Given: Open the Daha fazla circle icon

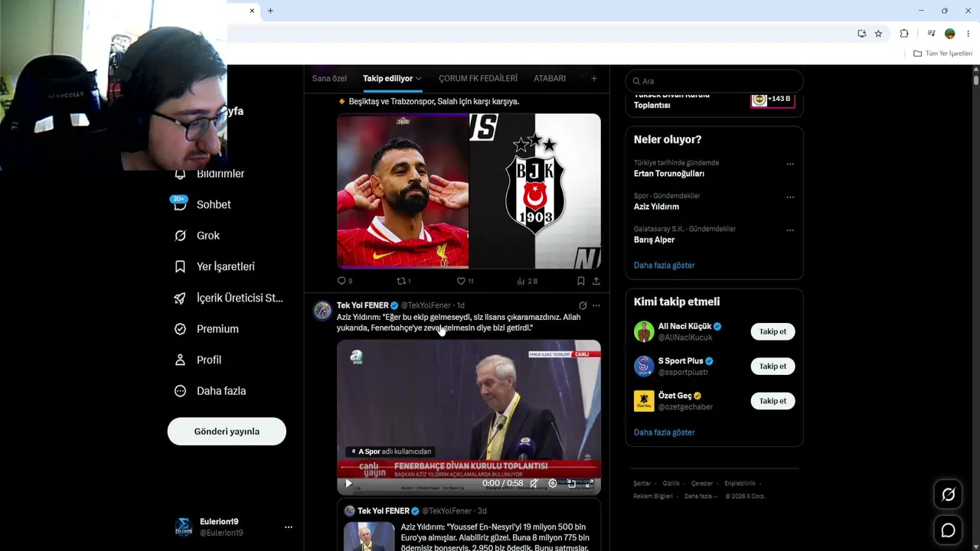Looking at the screenshot, I should pos(180,391).
